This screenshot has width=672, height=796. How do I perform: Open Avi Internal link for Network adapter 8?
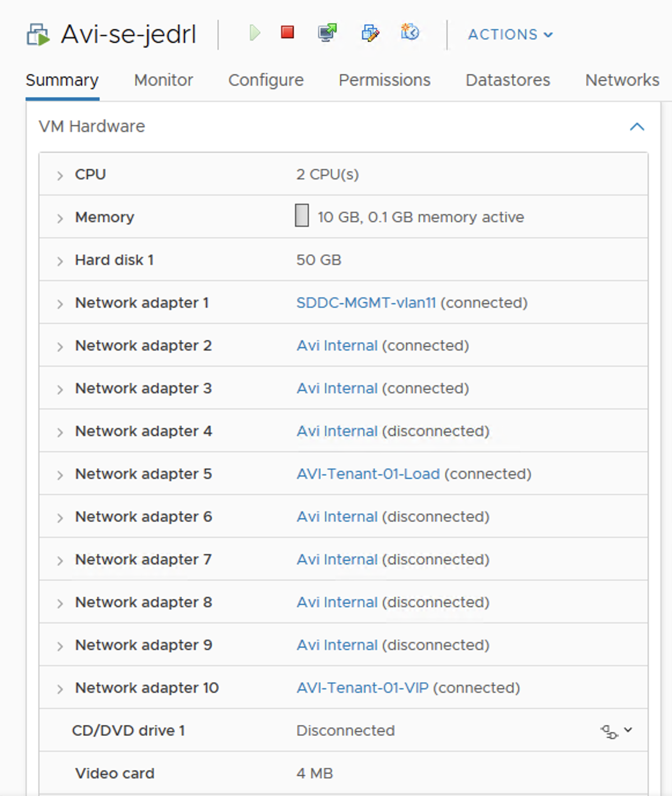(x=337, y=602)
